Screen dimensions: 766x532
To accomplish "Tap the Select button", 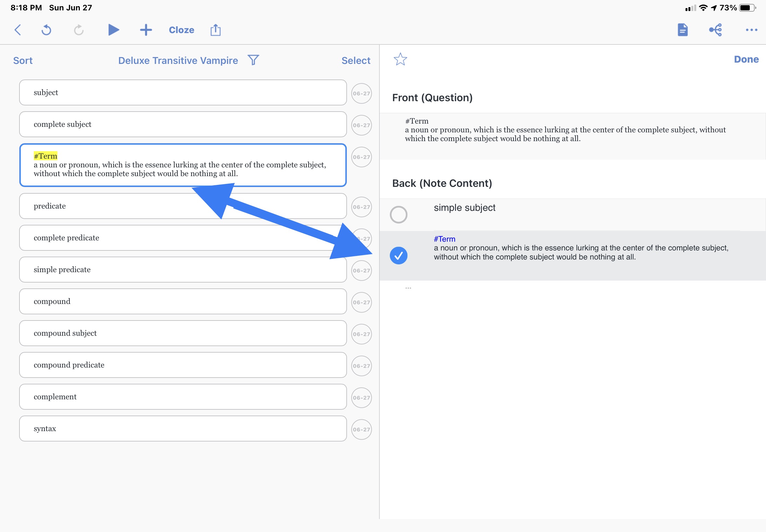I will (x=356, y=61).
